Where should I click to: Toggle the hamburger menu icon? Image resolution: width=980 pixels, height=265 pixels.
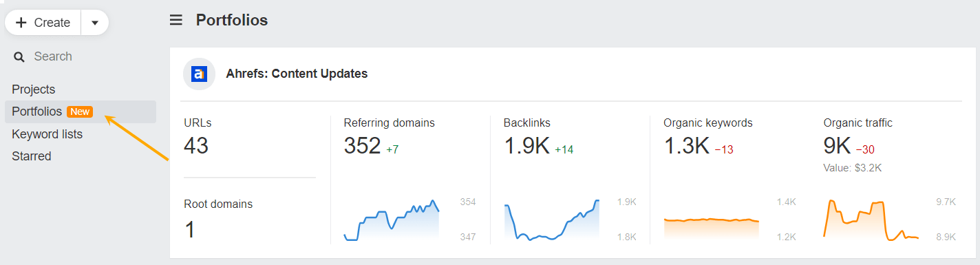[176, 21]
